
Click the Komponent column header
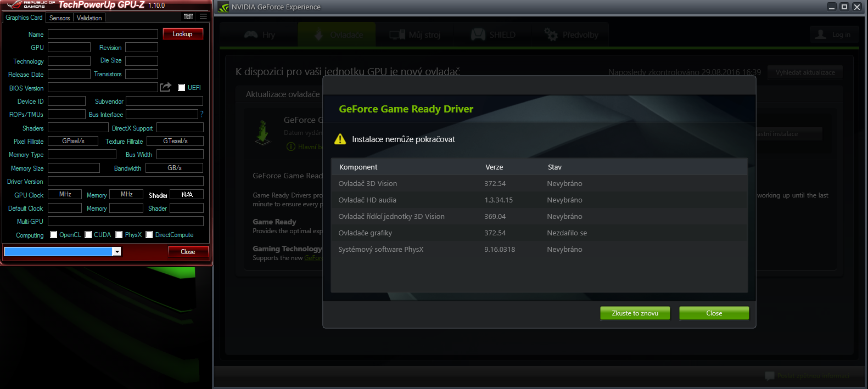click(x=359, y=167)
